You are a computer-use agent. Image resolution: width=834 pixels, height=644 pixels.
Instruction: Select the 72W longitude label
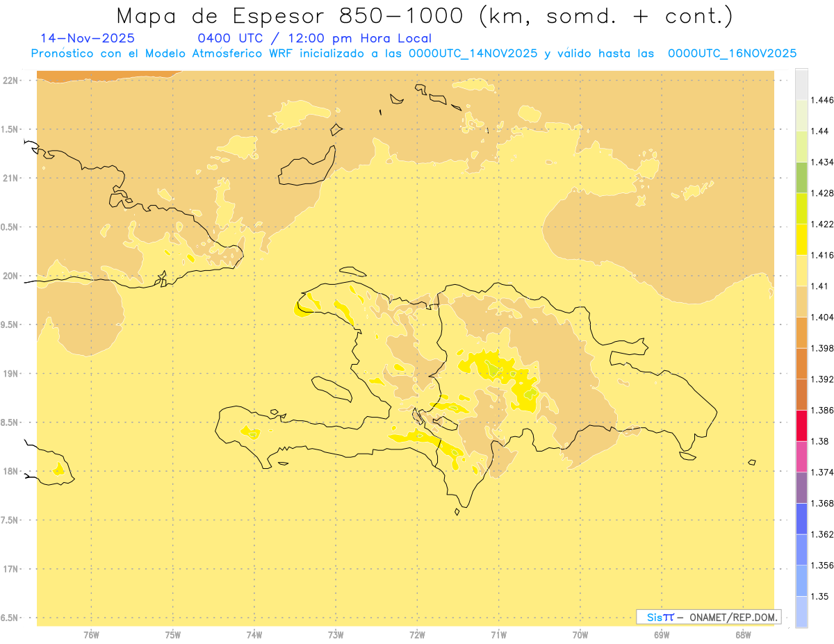coord(417,635)
